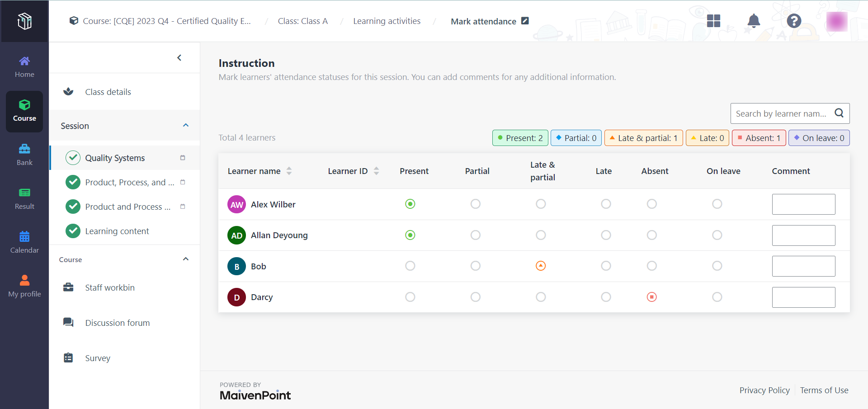The height and width of the screenshot is (409, 868).
Task: Open the Bank sidebar icon
Action: [x=24, y=155]
